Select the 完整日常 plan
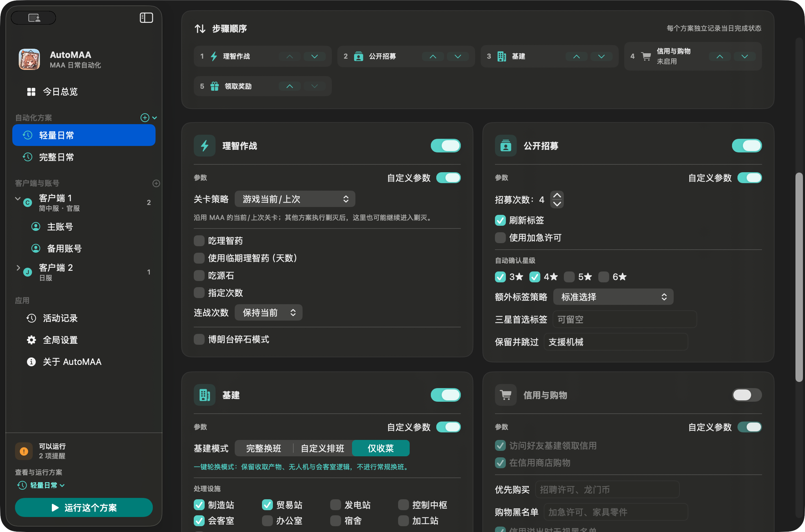 [x=84, y=157]
